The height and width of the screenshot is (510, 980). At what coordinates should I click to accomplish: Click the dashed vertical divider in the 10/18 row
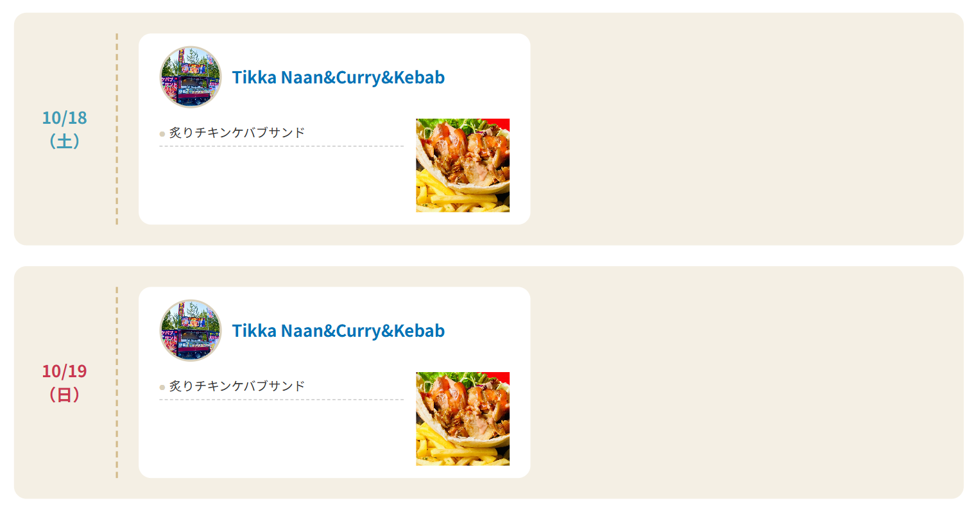point(117,129)
